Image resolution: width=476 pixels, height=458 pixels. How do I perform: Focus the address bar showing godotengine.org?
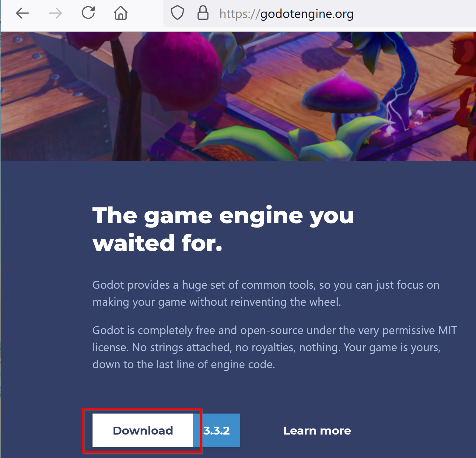(x=320, y=13)
